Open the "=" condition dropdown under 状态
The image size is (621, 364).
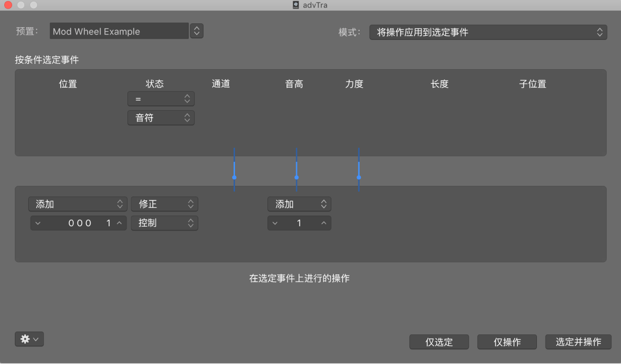161,99
